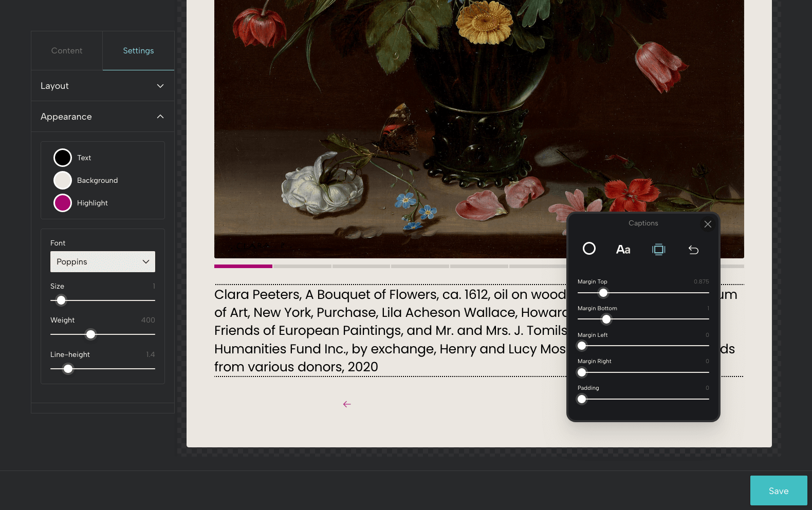
Task: Pick the black Text color swatch
Action: pyautogui.click(x=63, y=158)
